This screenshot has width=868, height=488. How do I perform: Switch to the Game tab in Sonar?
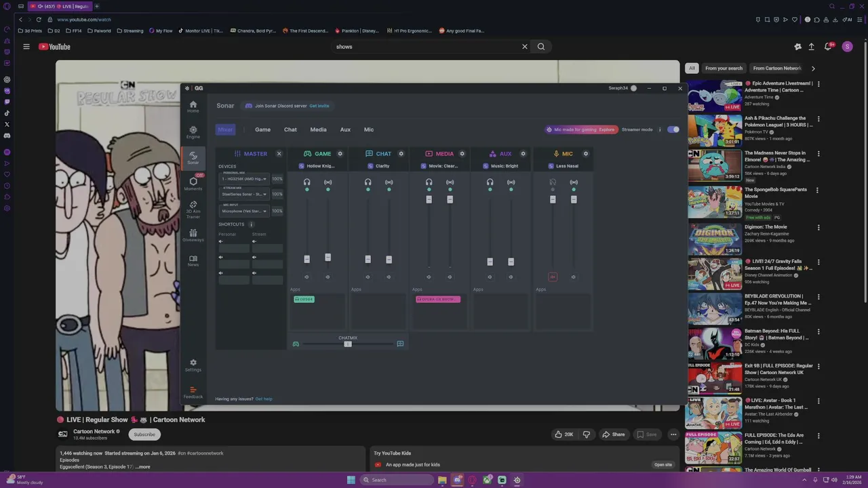[262, 129]
